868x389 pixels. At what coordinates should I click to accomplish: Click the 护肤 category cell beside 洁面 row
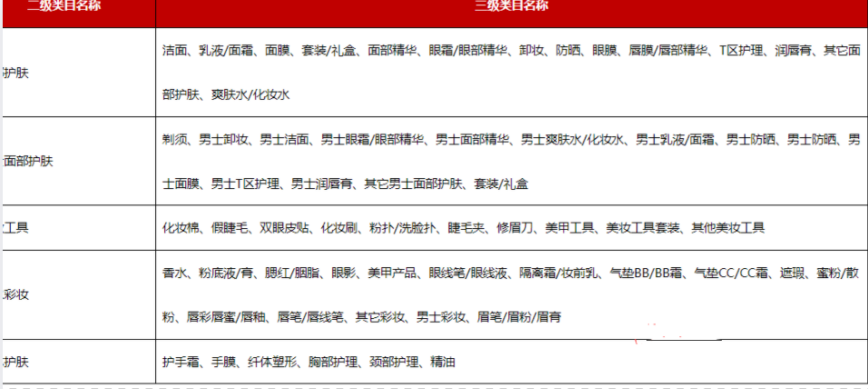coord(79,73)
